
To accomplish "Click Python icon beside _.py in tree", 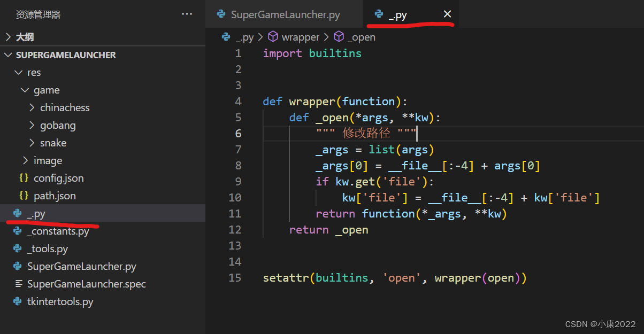I will coord(18,213).
